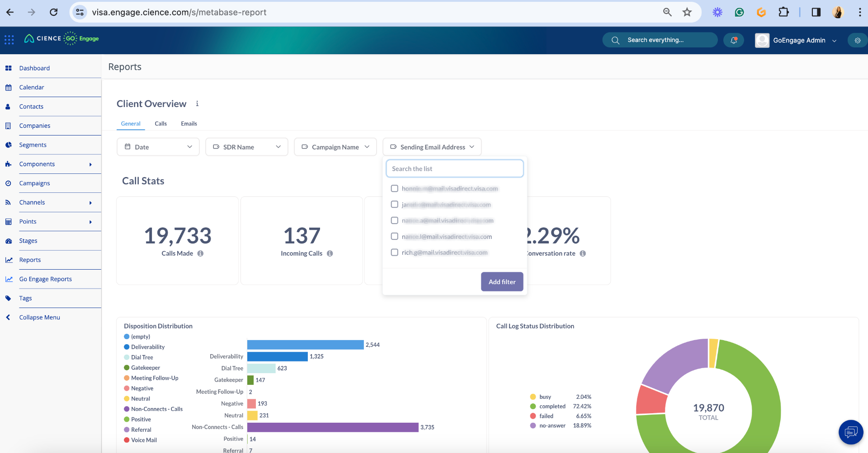Open Stages link in sidebar
Viewport: 868px width, 453px height.
[28, 241]
